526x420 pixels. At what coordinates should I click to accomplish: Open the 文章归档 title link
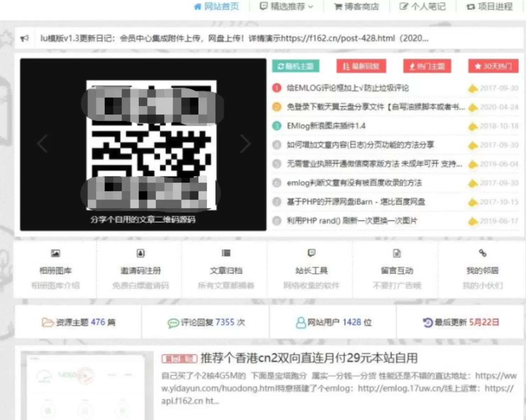[x=226, y=271]
